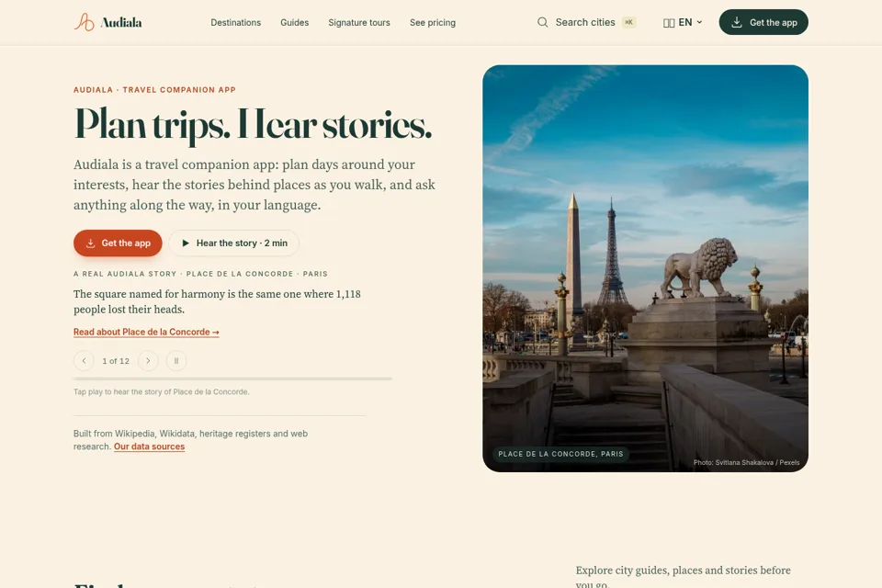Image resolution: width=882 pixels, height=588 pixels.
Task: Click the Audiala wordmark in header
Action: (x=121, y=22)
